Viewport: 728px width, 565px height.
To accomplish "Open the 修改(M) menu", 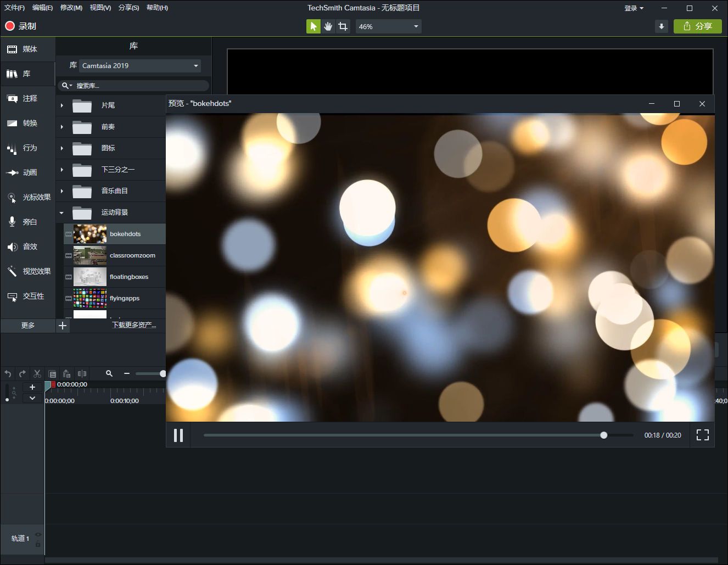I will pos(71,8).
